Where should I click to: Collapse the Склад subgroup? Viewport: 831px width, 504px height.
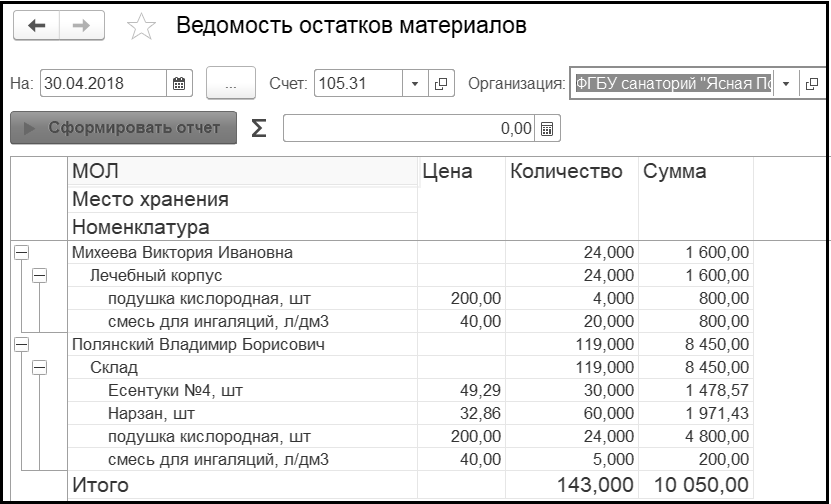click(x=40, y=367)
